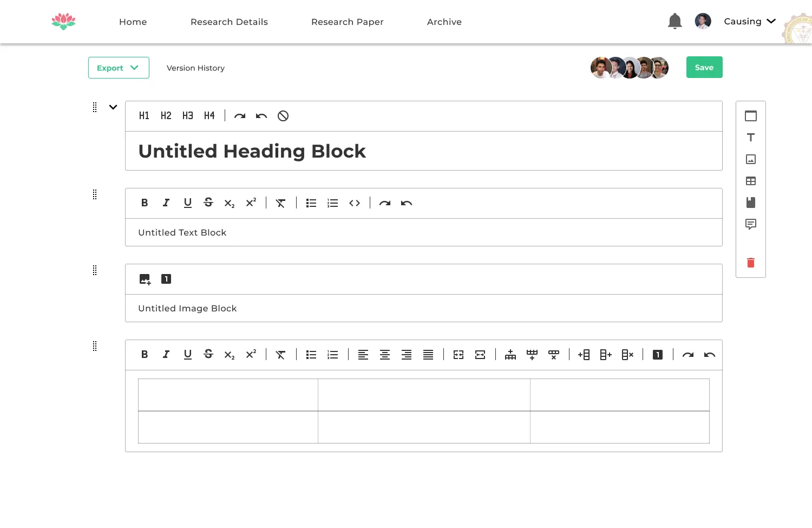Toggle strikethrough in the table block toolbar
Viewport: 812px width, 528px height.
208,354
